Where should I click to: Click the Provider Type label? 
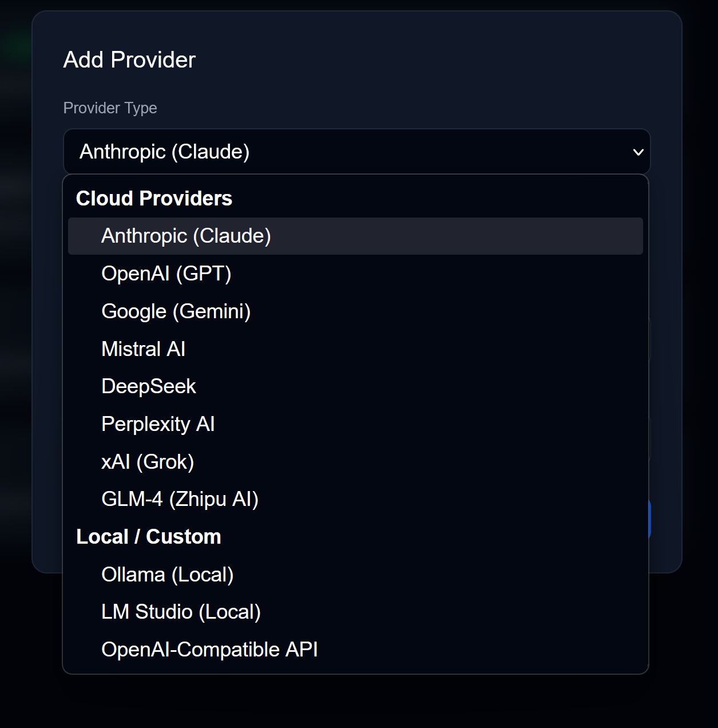coord(110,108)
